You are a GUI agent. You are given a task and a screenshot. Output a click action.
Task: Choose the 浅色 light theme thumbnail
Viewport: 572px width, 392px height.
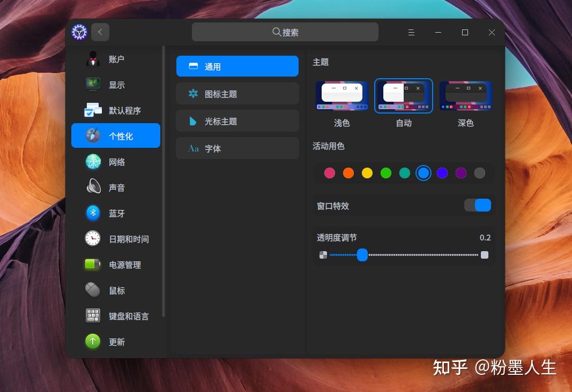[x=342, y=96]
